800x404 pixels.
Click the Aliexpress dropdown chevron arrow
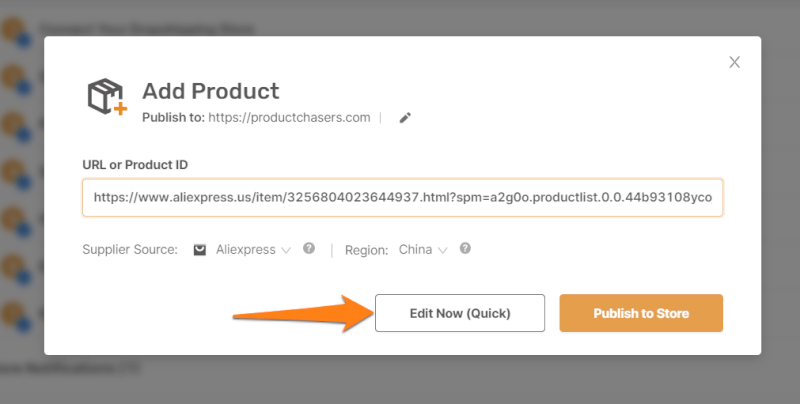tap(286, 250)
